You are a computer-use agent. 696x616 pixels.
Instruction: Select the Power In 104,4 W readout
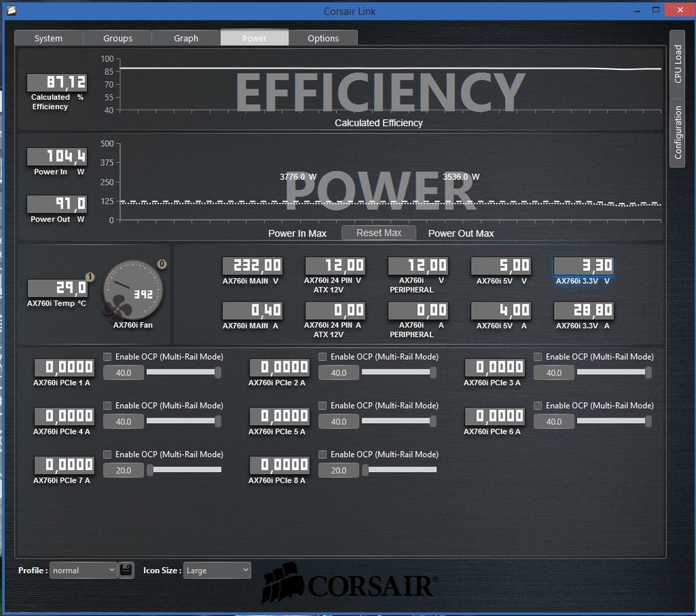tap(57, 156)
